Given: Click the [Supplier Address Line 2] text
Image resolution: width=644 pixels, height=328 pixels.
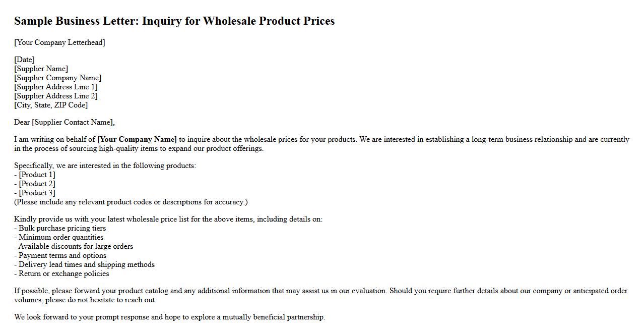Looking at the screenshot, I should pos(56,96).
